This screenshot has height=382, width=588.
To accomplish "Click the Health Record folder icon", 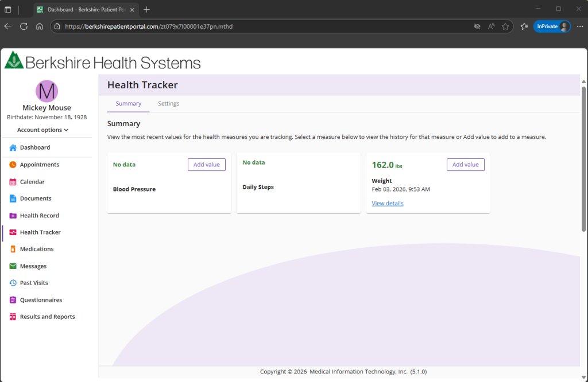I will tap(13, 216).
